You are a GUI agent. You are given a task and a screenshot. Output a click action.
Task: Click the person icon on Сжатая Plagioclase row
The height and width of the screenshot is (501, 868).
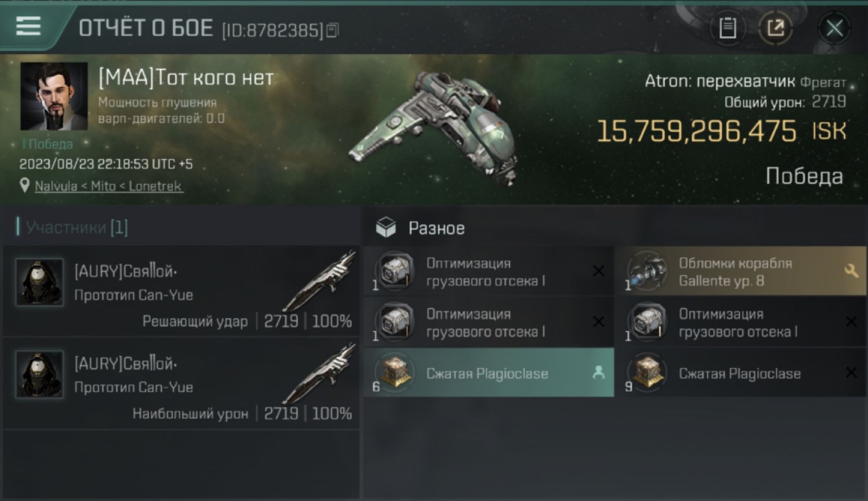coord(598,373)
